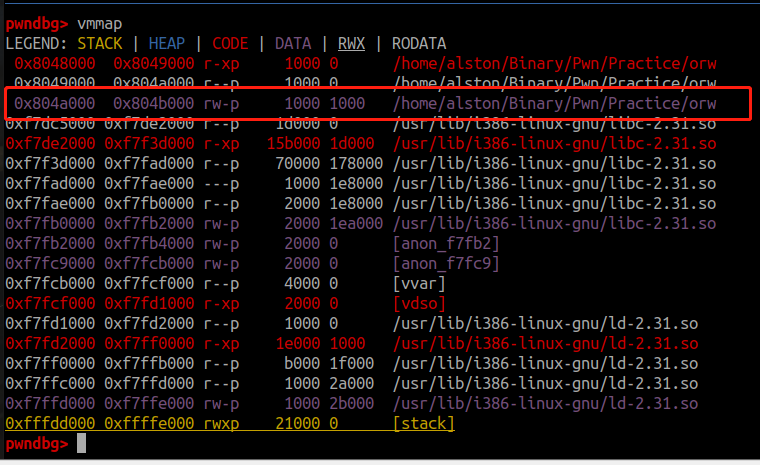This screenshot has height=465, width=760.
Task: Click offset value 2b000
Action: click(x=351, y=403)
